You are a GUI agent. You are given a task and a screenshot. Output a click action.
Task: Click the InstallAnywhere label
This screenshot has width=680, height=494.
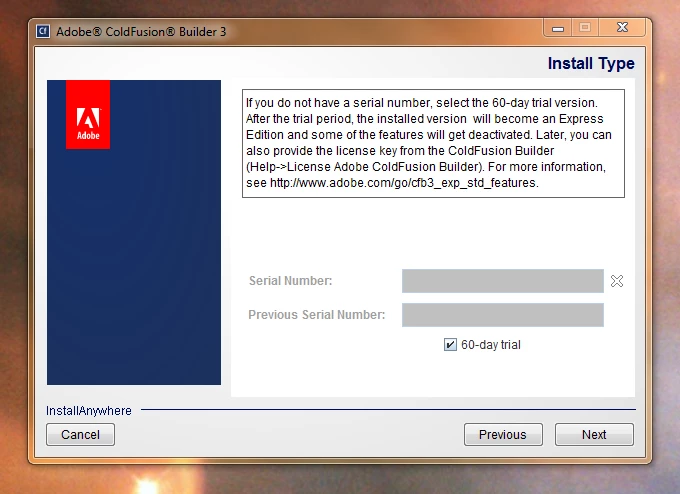pyautogui.click(x=89, y=411)
